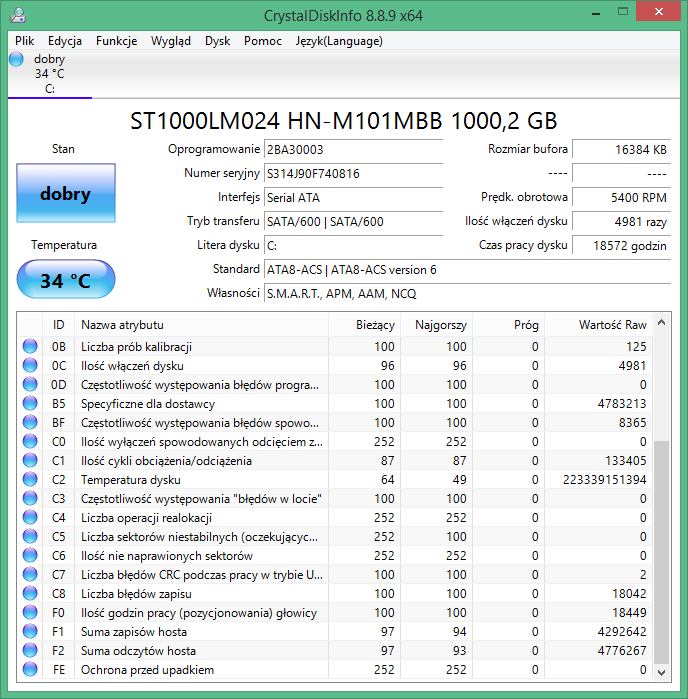Click the status orb for attribute 0B
This screenshot has height=699, width=688.
click(x=30, y=346)
